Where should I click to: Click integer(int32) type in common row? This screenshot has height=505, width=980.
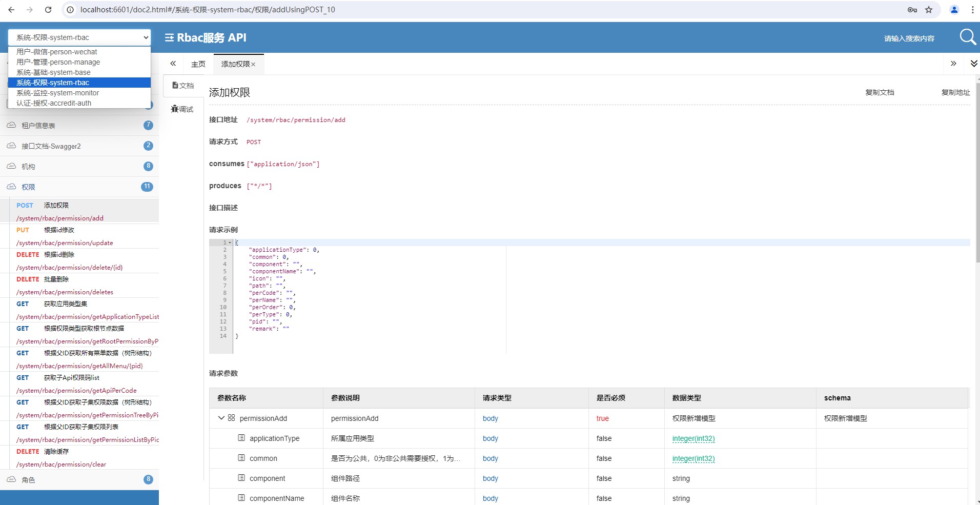[x=693, y=458]
